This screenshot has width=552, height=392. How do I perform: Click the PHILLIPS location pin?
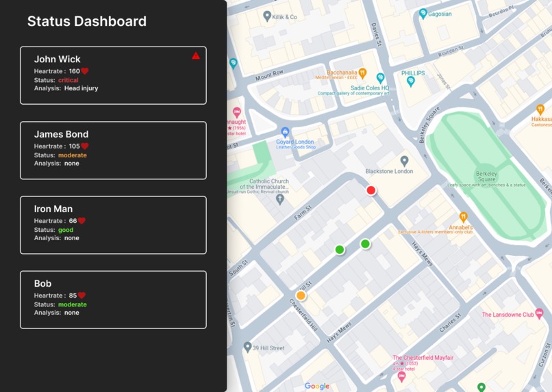tap(410, 82)
